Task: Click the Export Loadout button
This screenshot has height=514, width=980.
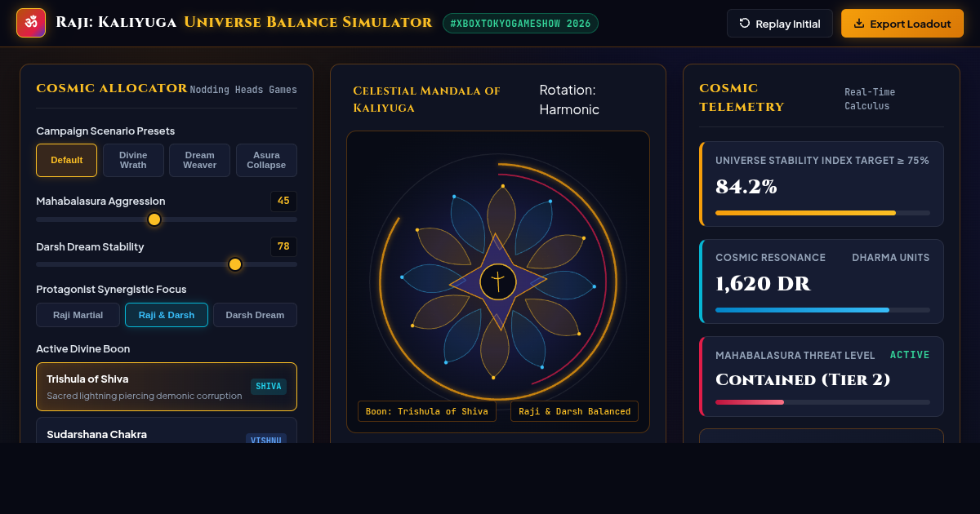Action: [902, 24]
